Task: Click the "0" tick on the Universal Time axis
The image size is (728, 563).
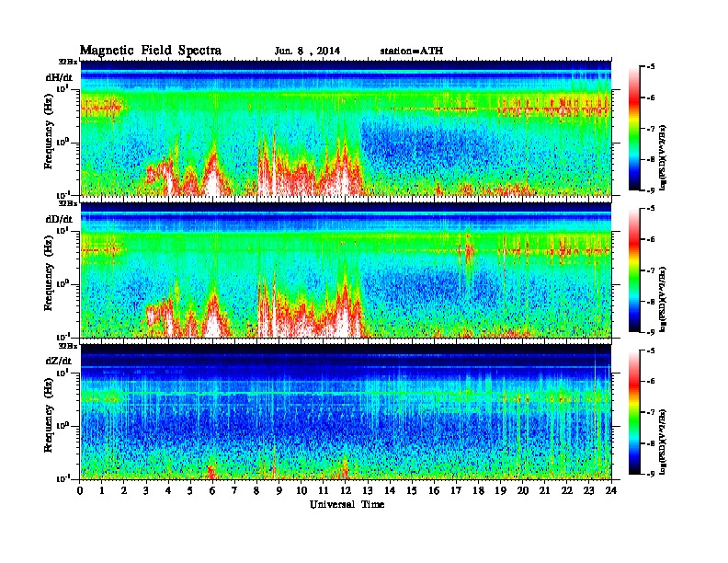Action: pos(80,490)
